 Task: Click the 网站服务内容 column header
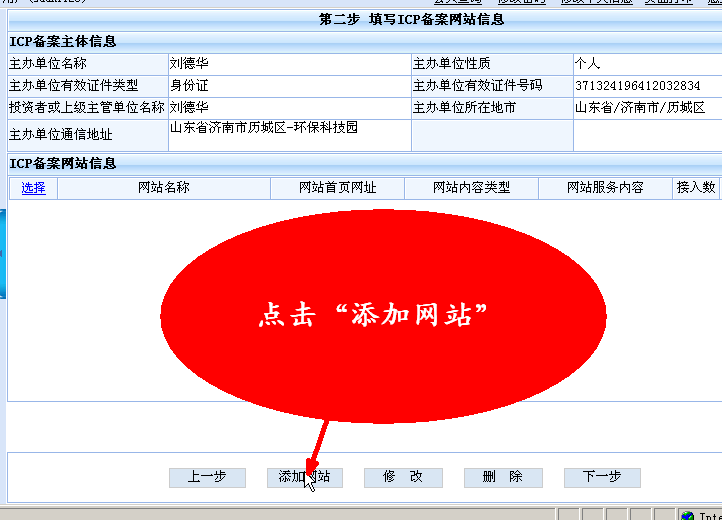click(605, 187)
